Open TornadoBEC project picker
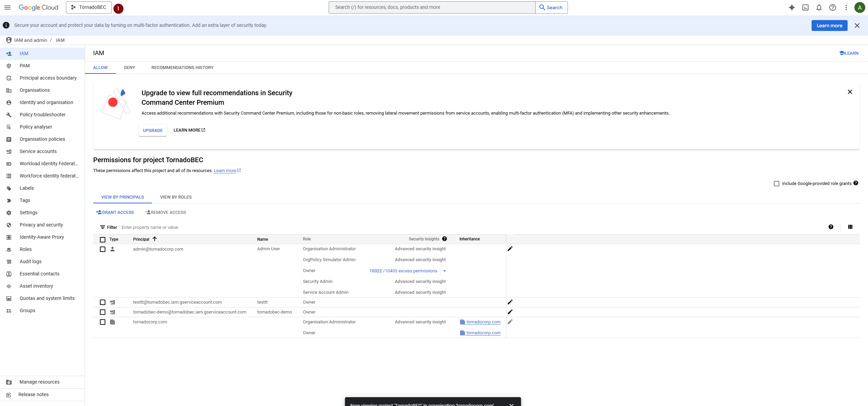868x406 pixels. click(x=89, y=7)
